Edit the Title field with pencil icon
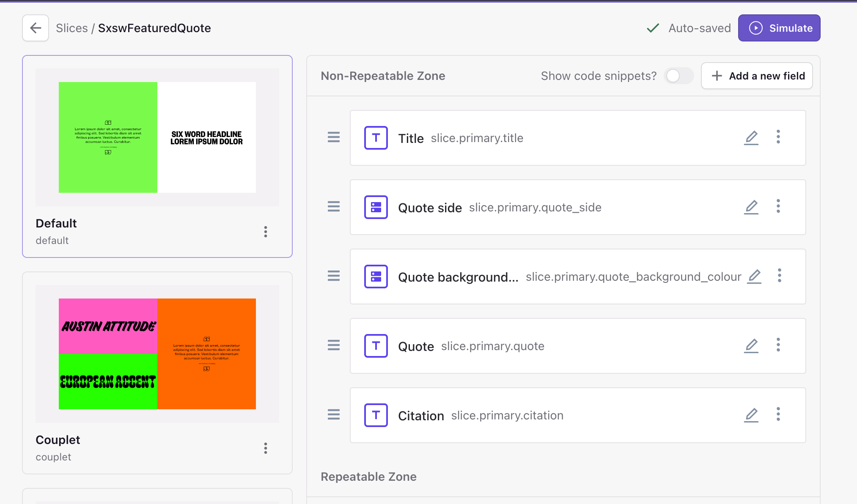This screenshot has height=504, width=857. click(x=751, y=138)
